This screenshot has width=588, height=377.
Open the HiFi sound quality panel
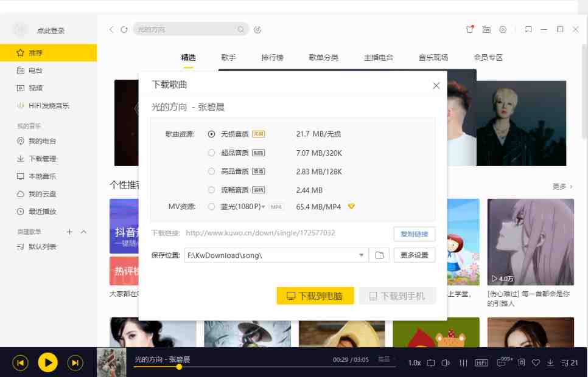click(481, 362)
